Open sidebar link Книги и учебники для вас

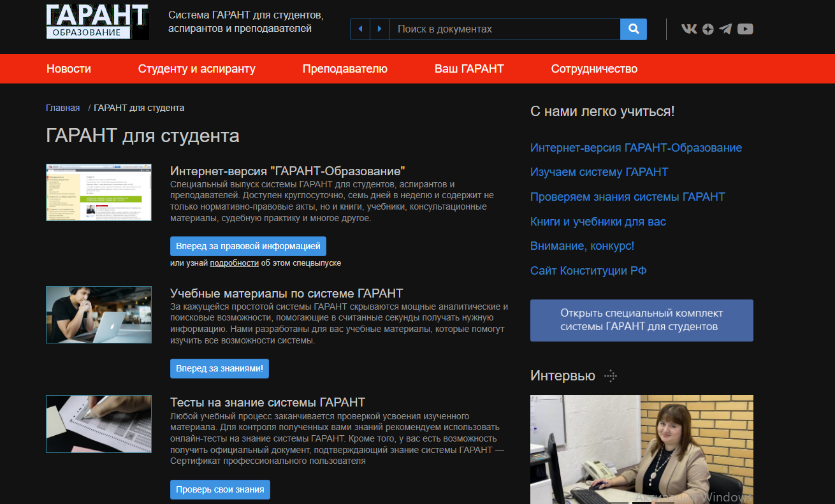click(598, 222)
